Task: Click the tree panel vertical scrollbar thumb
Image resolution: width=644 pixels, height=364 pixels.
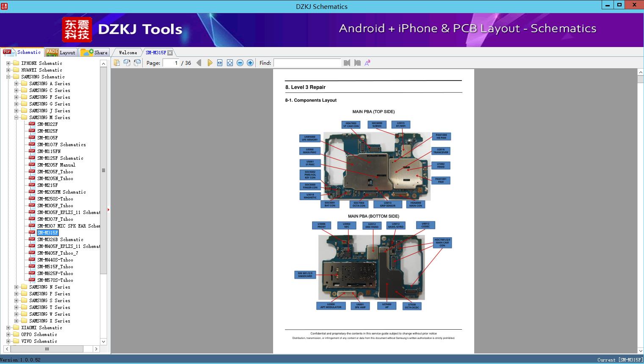Action: pos(103,171)
